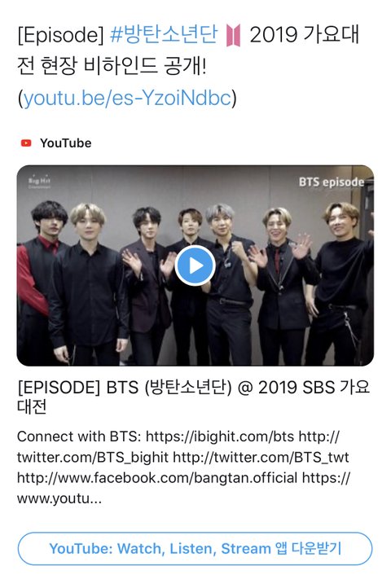Click the facebook.com/bangtan.official URL text
The height and width of the screenshot is (588, 391).
point(157,478)
